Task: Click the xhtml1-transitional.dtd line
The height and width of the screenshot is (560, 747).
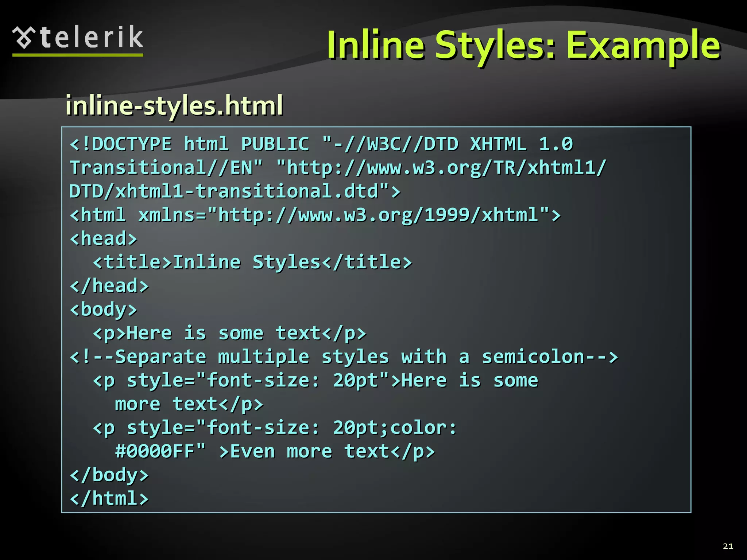Action: coord(235,191)
